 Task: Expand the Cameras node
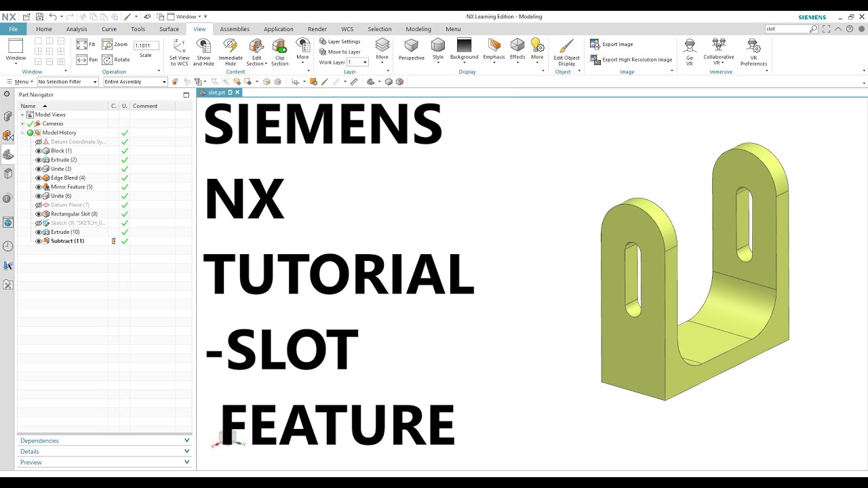(22, 123)
